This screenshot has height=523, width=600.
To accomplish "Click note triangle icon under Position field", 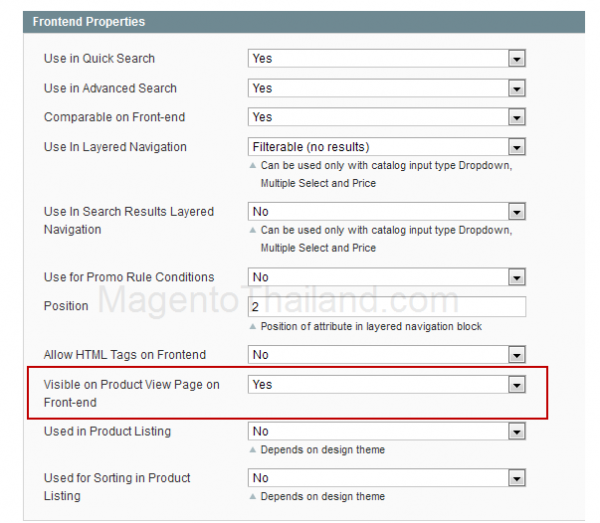I will [253, 327].
